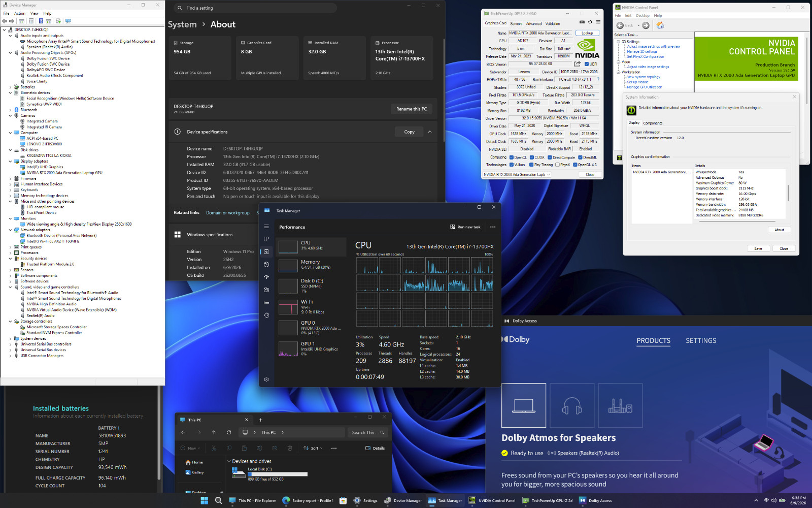This screenshot has width=812, height=508.
Task: Switch to Sensors tab in GPU-Z
Action: coord(516,23)
